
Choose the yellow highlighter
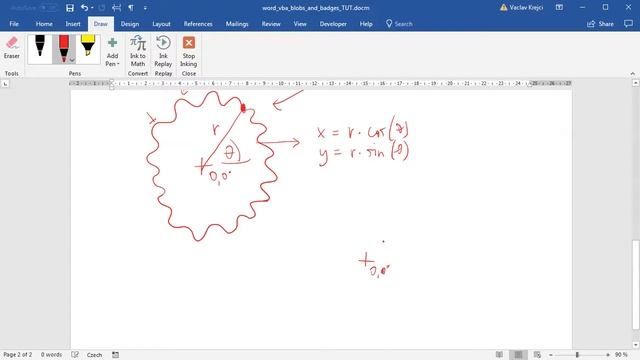click(x=88, y=49)
